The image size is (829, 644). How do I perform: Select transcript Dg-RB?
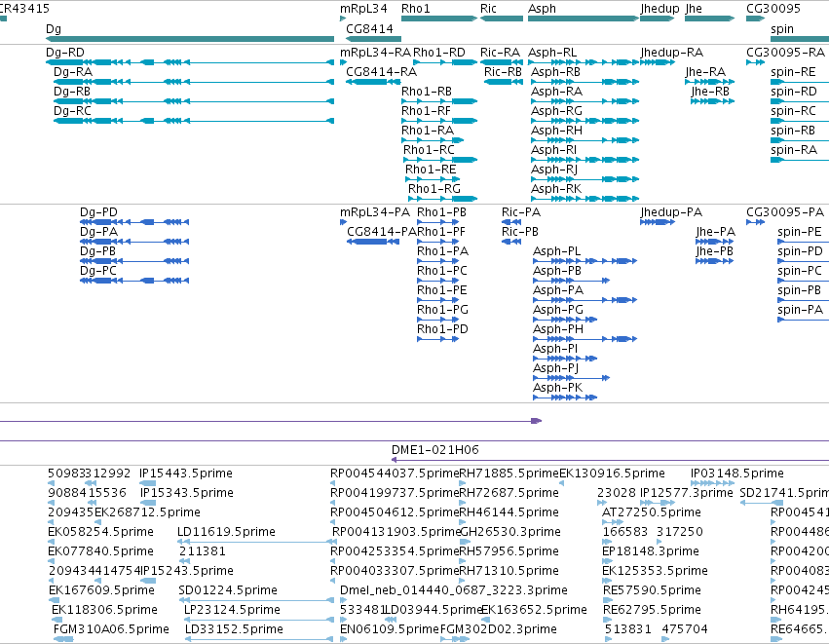pos(194,101)
